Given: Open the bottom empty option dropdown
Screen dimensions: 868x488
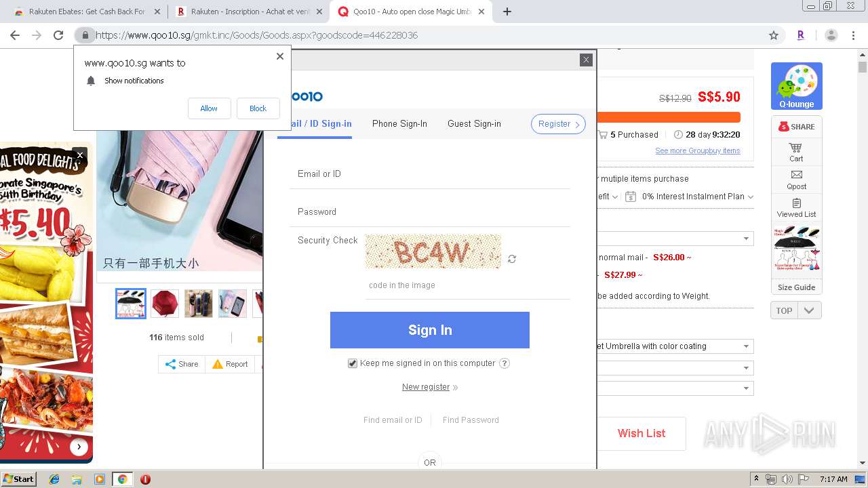Looking at the screenshot, I should coord(675,388).
